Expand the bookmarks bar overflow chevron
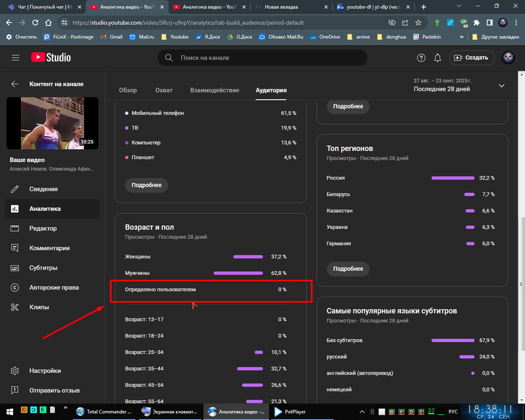 coord(461,37)
